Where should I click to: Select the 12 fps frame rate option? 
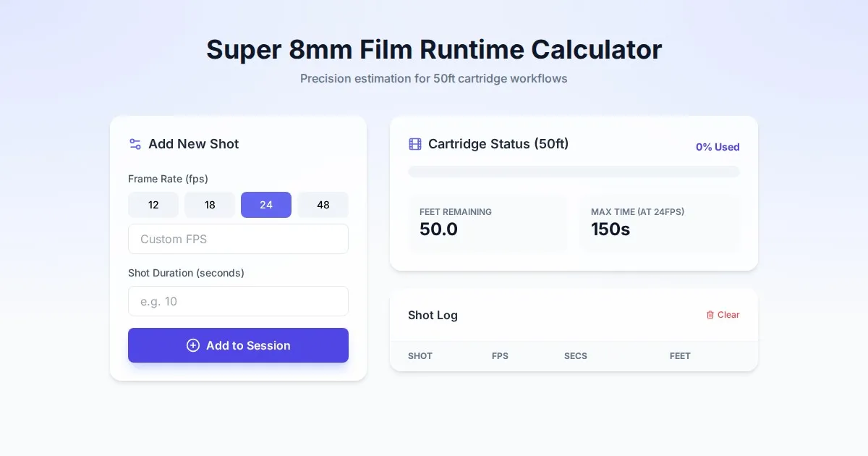click(153, 205)
